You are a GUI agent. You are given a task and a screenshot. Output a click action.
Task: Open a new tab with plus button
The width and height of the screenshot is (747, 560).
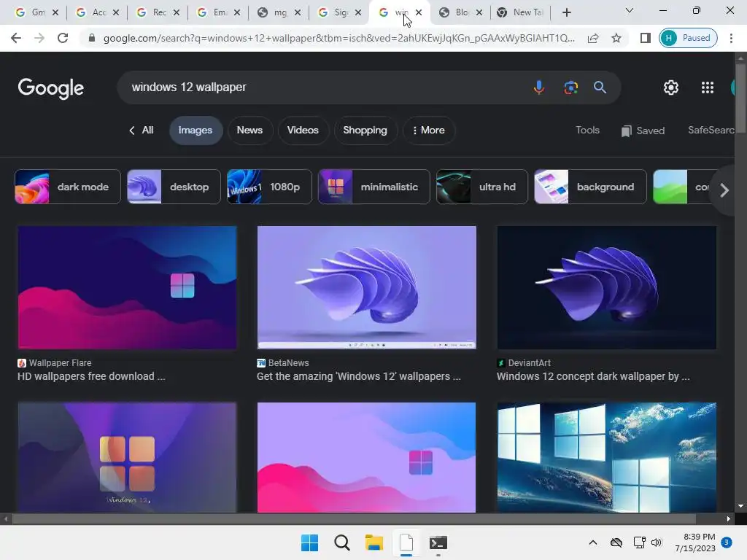[566, 12]
